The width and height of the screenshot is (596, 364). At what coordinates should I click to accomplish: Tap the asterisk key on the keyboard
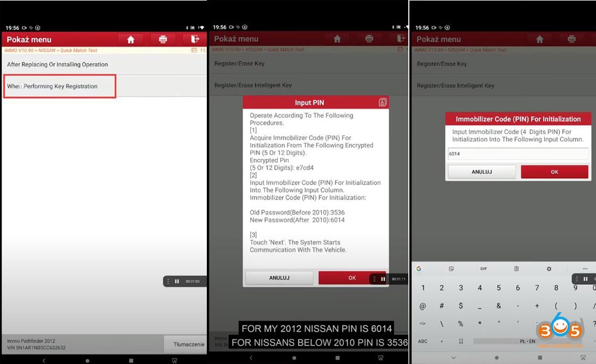pyautogui.click(x=480, y=323)
